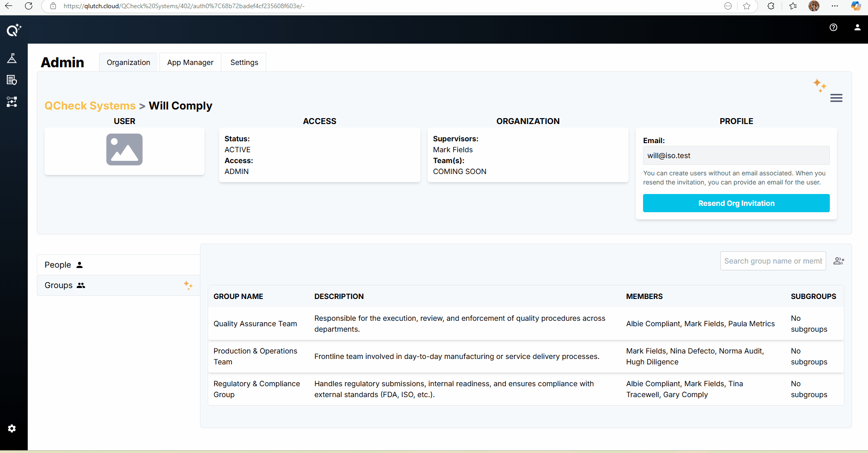Click the help question mark icon
Screen dimensions: 868x453
pyautogui.click(x=833, y=27)
